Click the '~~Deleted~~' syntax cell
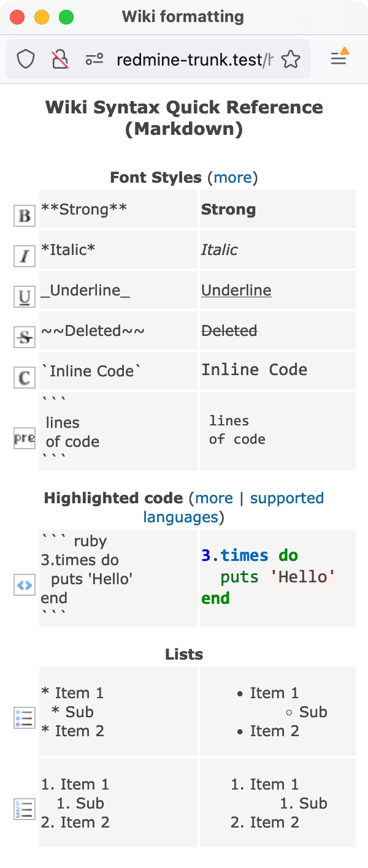 (x=118, y=330)
